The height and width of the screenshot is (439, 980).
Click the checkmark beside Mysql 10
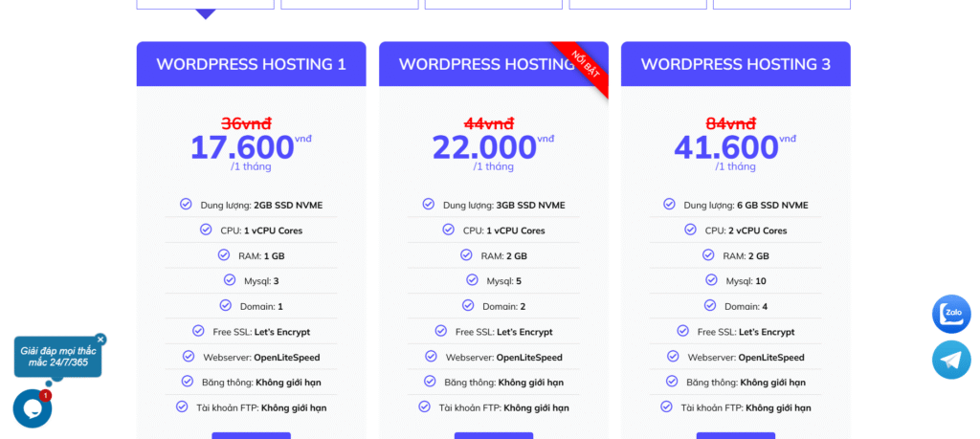pyautogui.click(x=711, y=280)
